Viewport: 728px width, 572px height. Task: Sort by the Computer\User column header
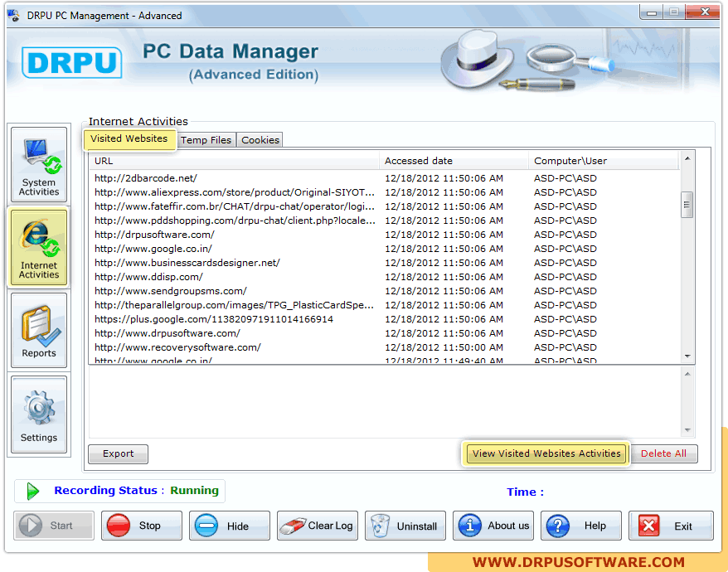tap(604, 161)
